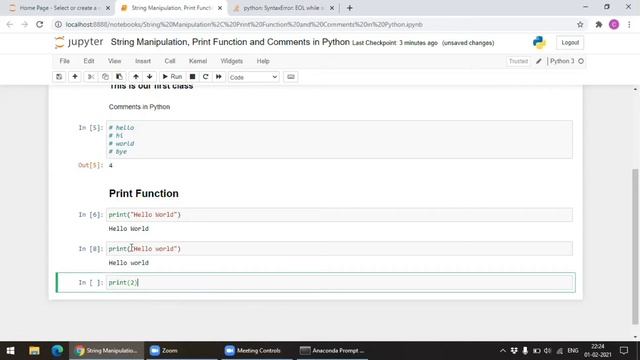Close the SyntaxError browser tab
This screenshot has height=360, width=640.
click(x=332, y=8)
